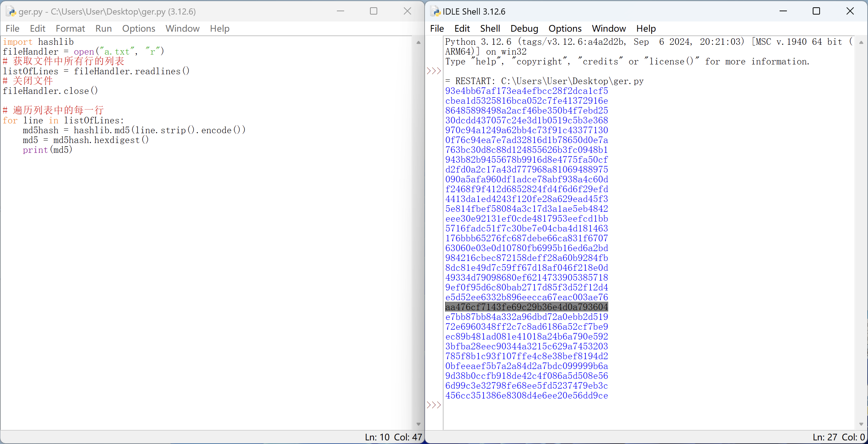Click the highlighted hash line aa476cf7143f
The width and height of the screenshot is (868, 444).
click(526, 307)
